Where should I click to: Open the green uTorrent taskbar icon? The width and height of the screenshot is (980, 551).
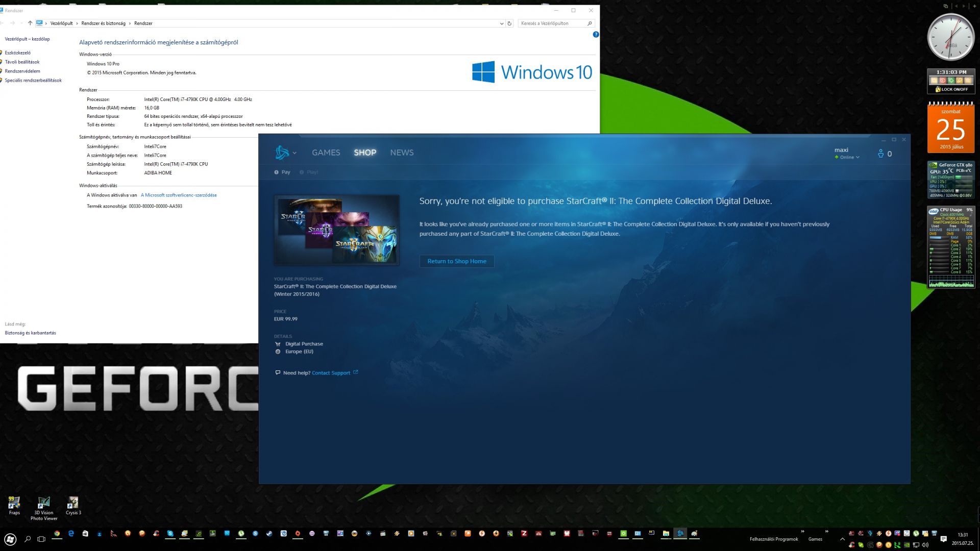[241, 534]
